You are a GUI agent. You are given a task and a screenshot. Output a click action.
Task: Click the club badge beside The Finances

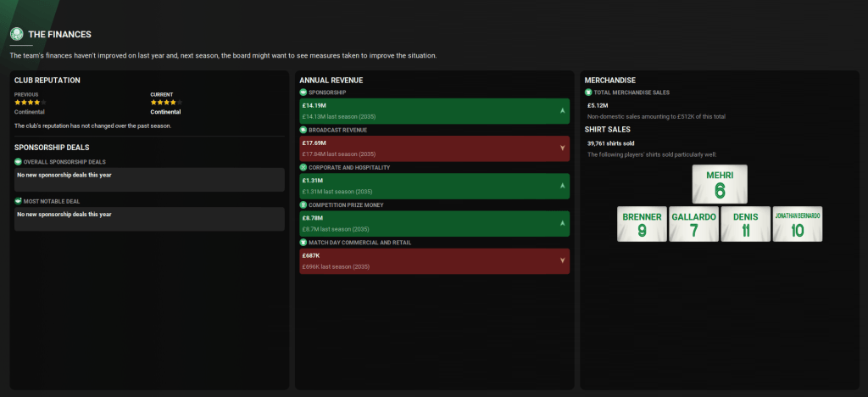16,34
